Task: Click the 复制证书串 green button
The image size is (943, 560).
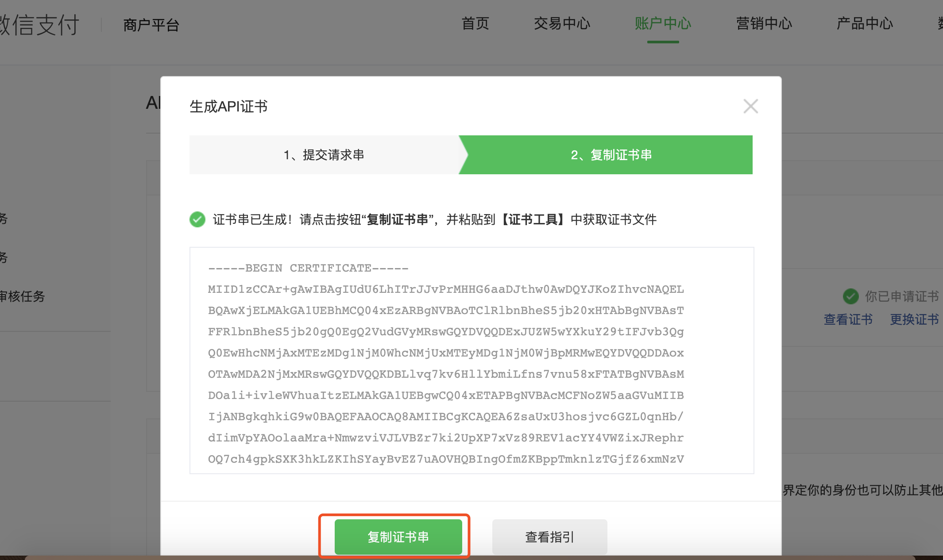Action: (398, 537)
